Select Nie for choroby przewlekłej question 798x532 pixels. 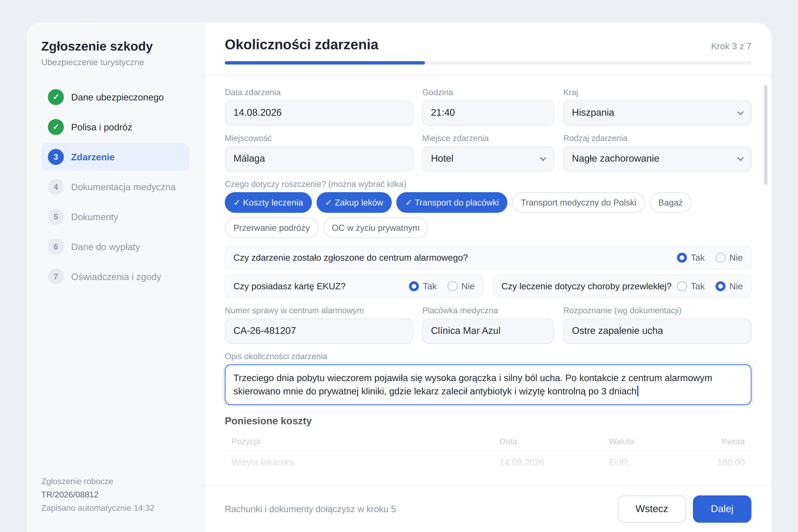click(729, 286)
